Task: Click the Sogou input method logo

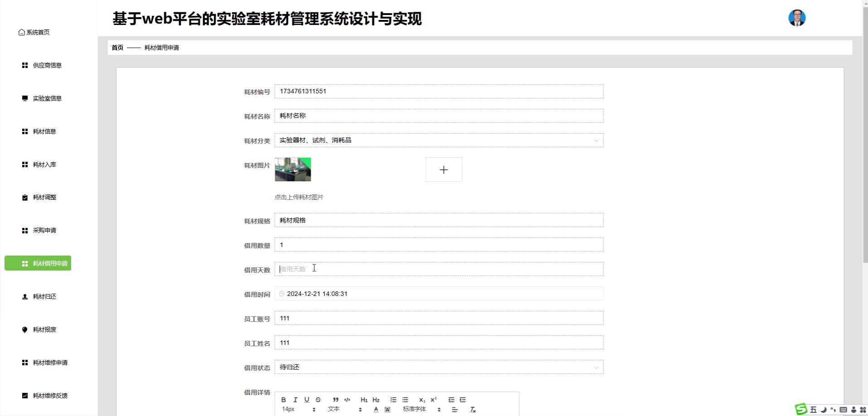Action: click(x=801, y=409)
